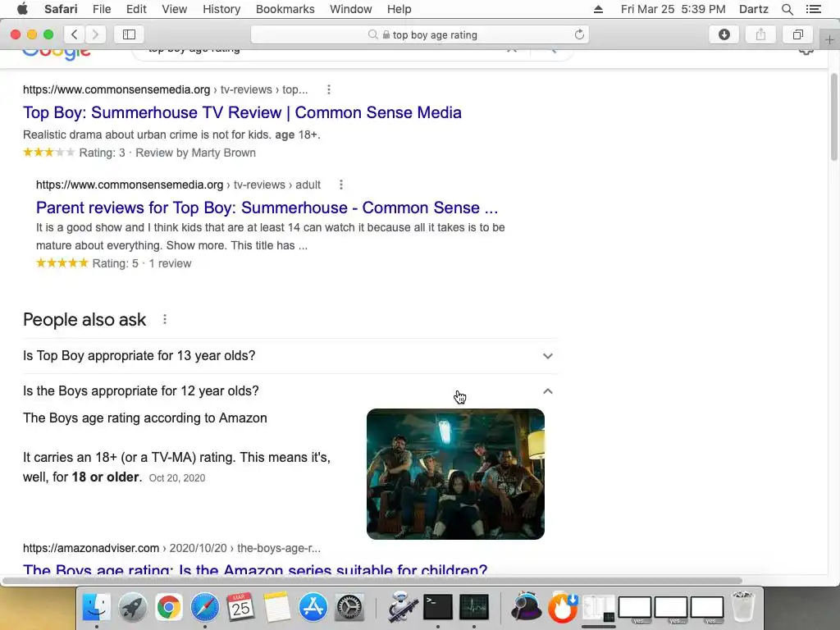Click the vertical page scrollbar
This screenshot has width=840, height=630.
tap(833, 118)
